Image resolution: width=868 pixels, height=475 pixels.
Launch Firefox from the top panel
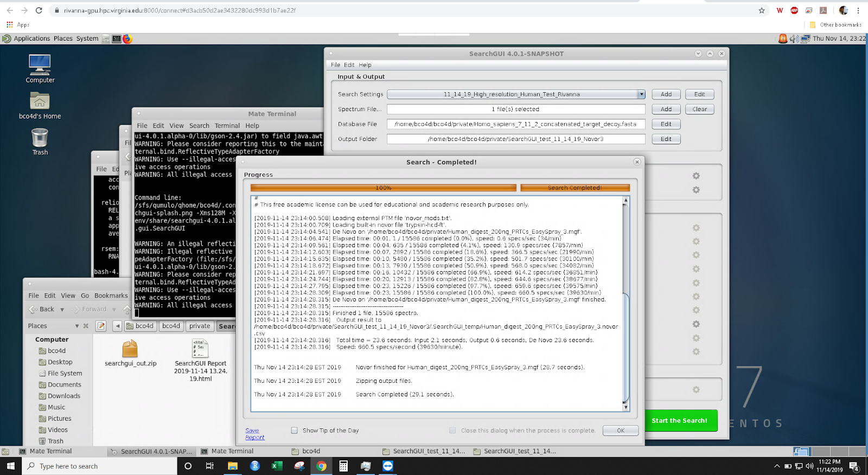tap(127, 39)
